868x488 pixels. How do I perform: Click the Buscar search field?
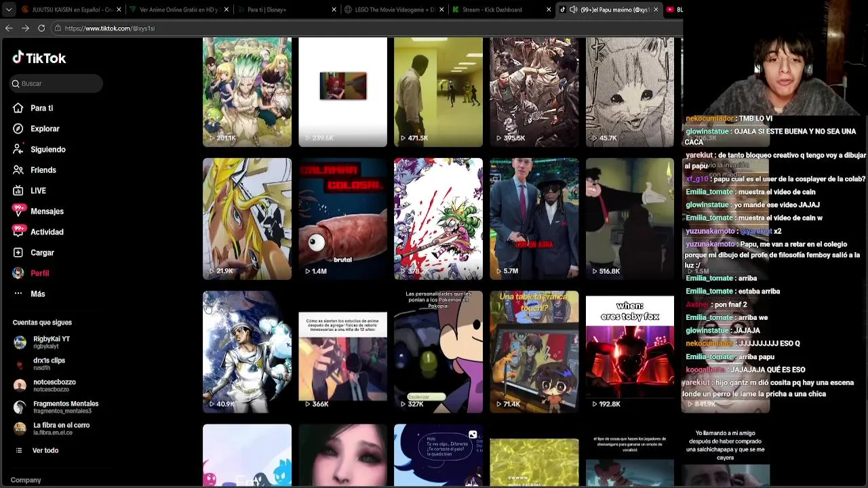click(x=57, y=83)
